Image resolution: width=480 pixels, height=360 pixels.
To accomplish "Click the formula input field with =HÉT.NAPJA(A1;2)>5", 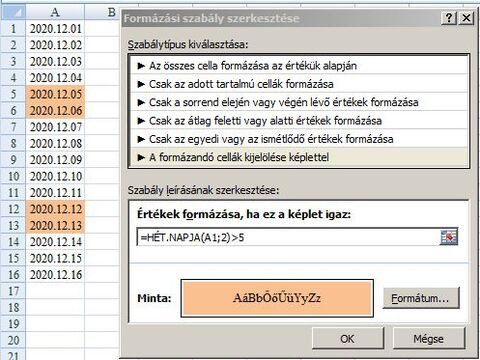I will click(288, 238).
